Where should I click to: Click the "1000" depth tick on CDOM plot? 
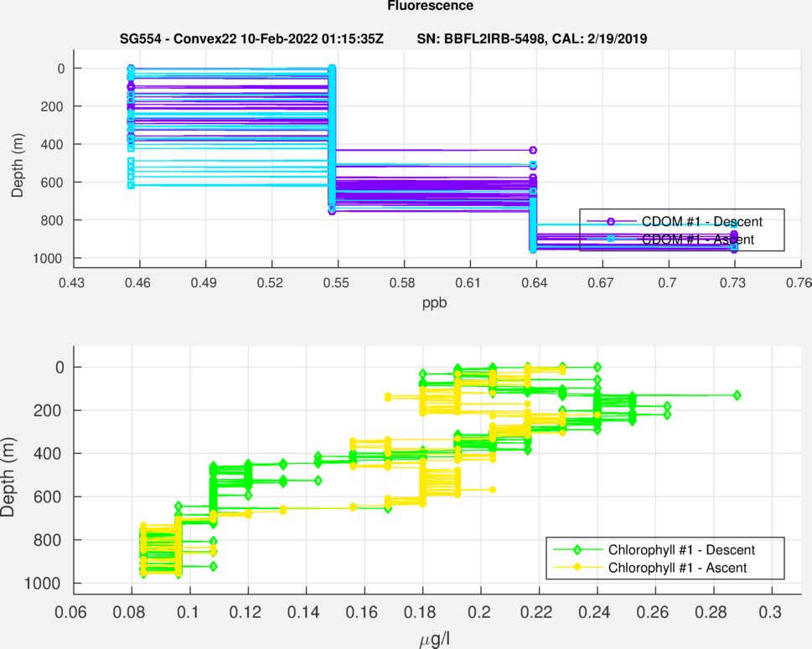48,258
